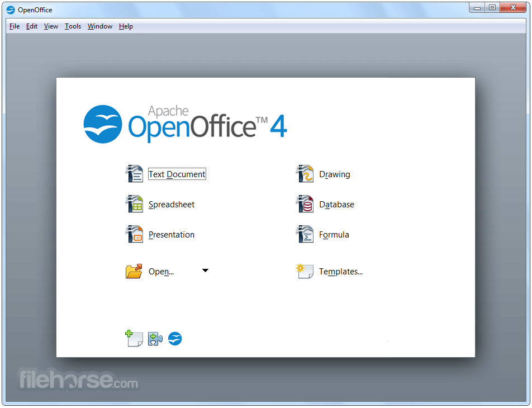Create a new Text Document
Image resolution: width=532 pixels, height=408 pixels.
coord(177,174)
